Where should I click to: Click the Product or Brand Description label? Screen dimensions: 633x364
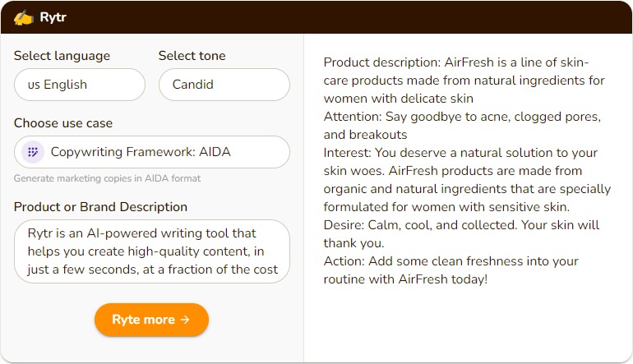click(100, 207)
